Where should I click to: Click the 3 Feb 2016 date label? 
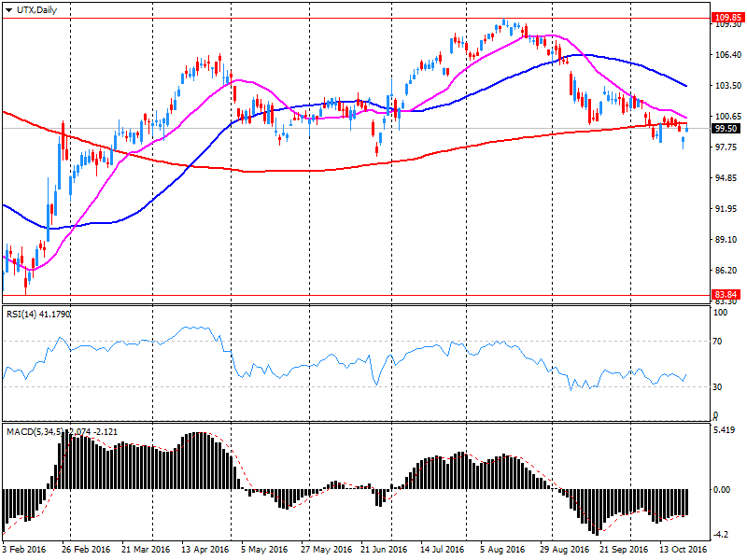(24, 550)
